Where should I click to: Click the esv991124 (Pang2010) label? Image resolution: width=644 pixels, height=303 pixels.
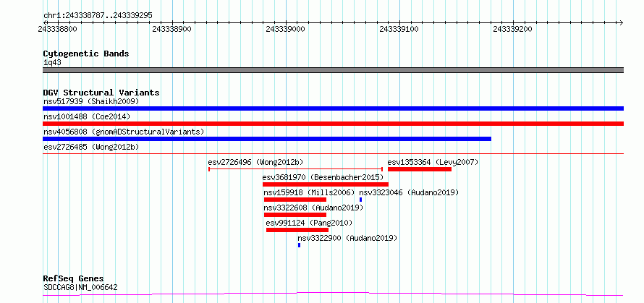pos(309,223)
